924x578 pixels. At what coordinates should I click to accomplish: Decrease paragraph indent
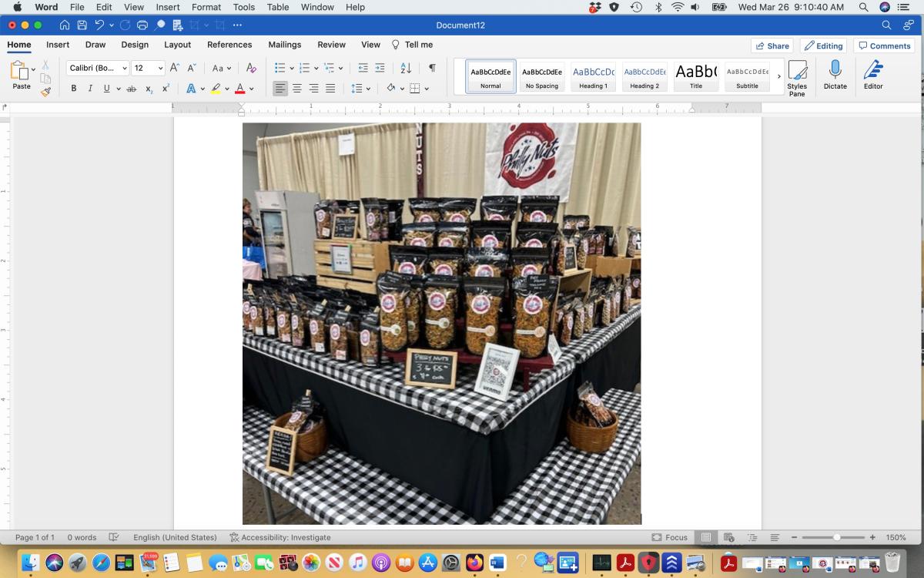[x=363, y=68]
